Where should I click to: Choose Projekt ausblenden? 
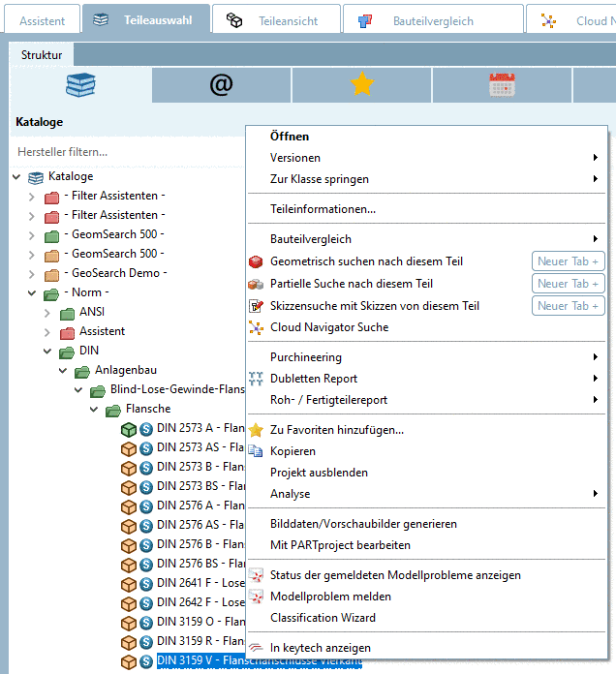427,473
